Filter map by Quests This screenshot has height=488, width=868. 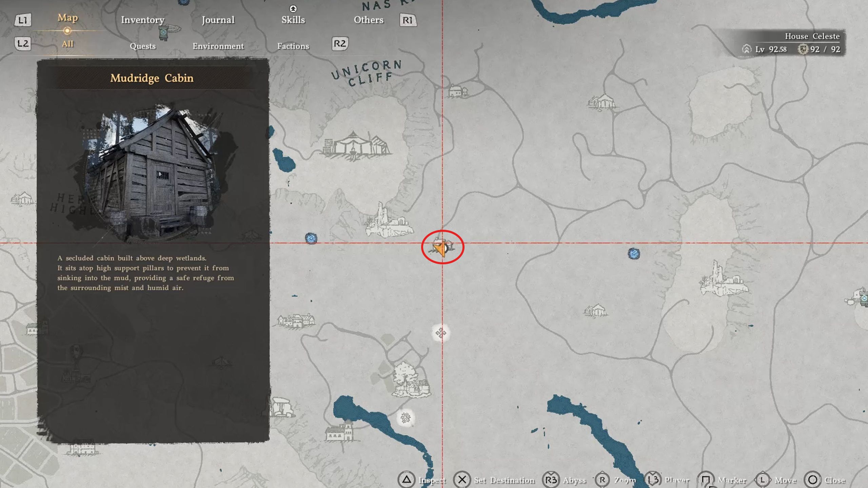(x=142, y=46)
